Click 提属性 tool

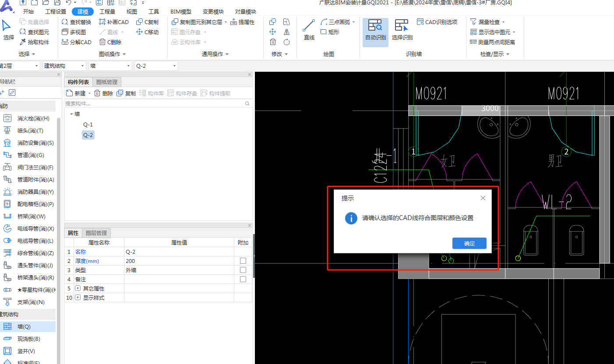[242, 22]
